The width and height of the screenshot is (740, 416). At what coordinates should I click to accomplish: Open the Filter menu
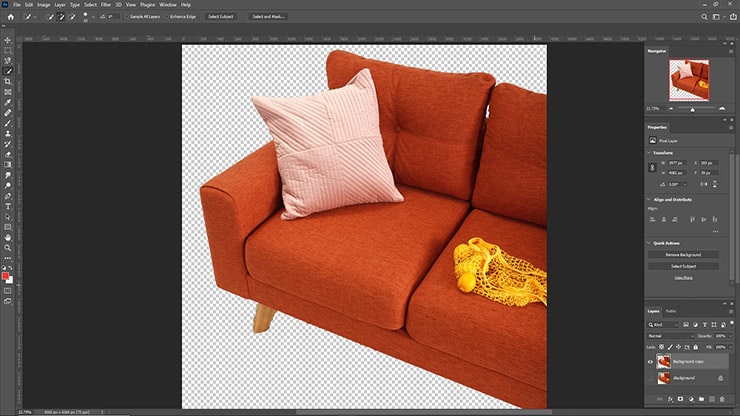pos(107,5)
